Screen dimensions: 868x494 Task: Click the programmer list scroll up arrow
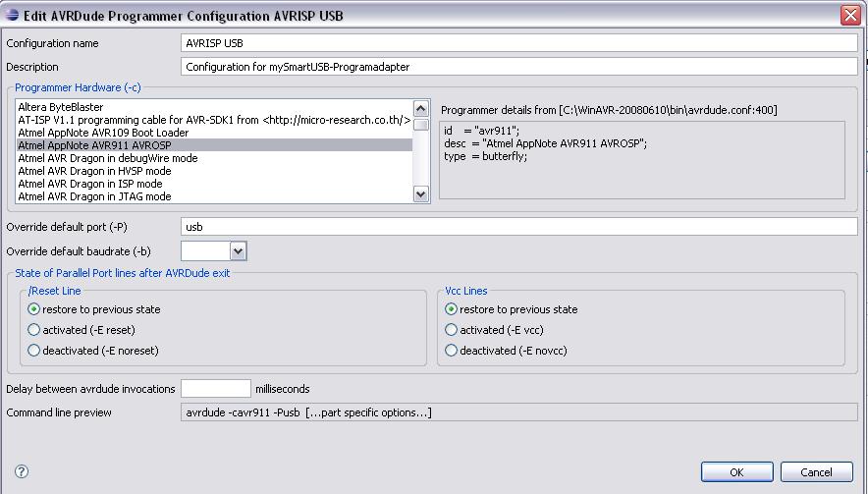coord(420,108)
